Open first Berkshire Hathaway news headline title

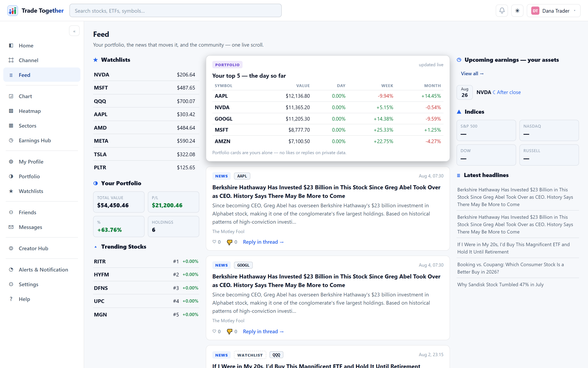[x=326, y=192]
